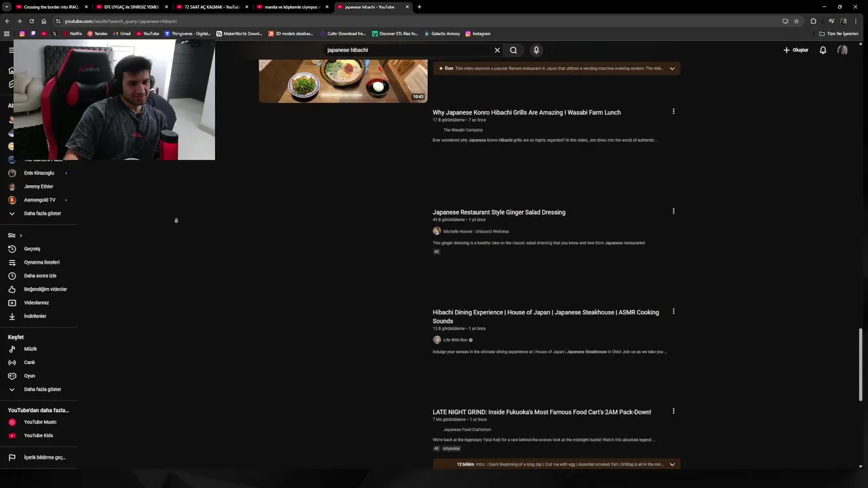This screenshot has height=488, width=868.
Task: Switch to '72 SAAT AÇ KALMAK' tab
Action: 212,7
